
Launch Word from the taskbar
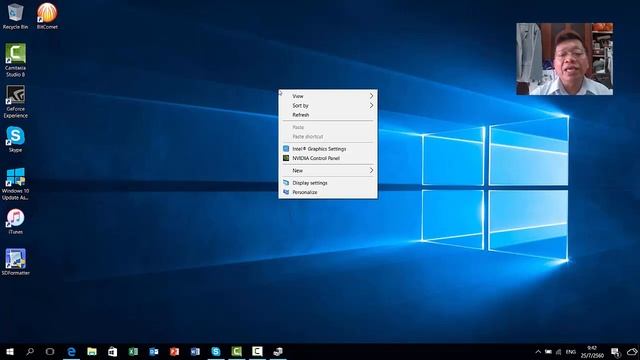coord(195,351)
